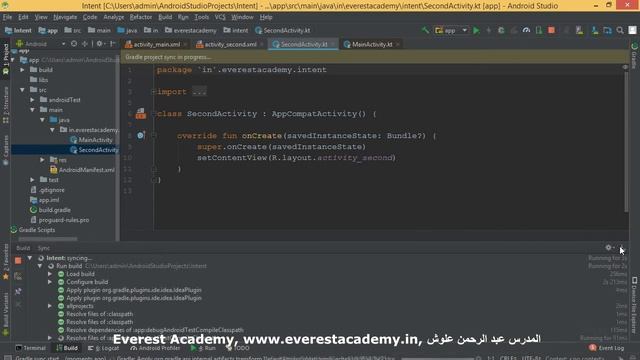The width and height of the screenshot is (640, 360).
Task: Click the status bar sync progress bar
Action: 438,358
